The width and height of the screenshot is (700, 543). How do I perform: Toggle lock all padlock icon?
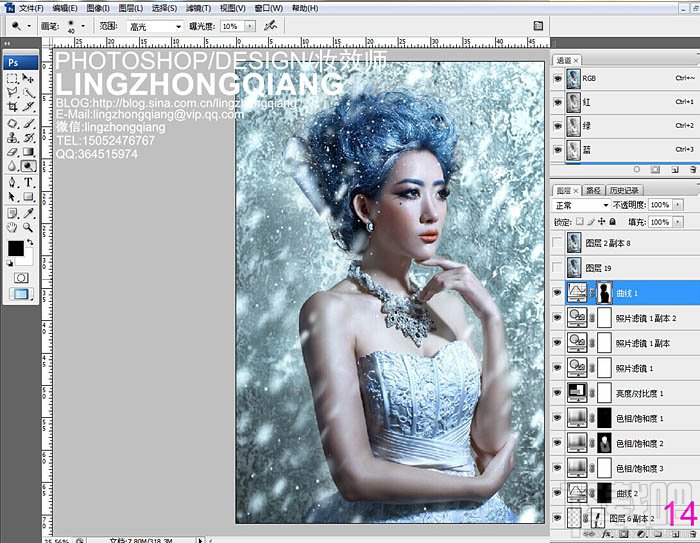tap(612, 221)
